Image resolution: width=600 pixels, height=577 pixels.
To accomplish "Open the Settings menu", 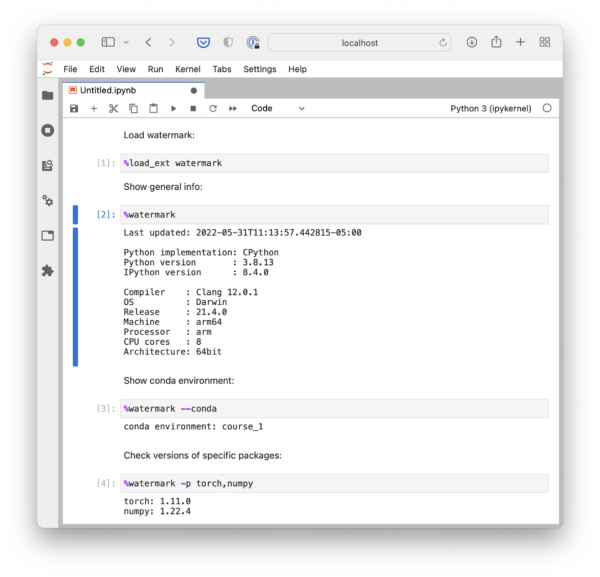I will click(x=259, y=69).
